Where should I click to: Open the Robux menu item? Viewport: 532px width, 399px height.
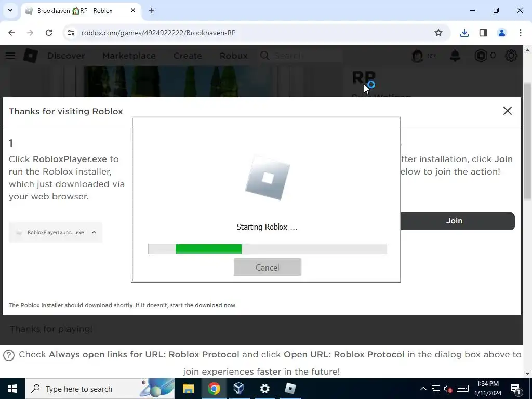point(233,56)
